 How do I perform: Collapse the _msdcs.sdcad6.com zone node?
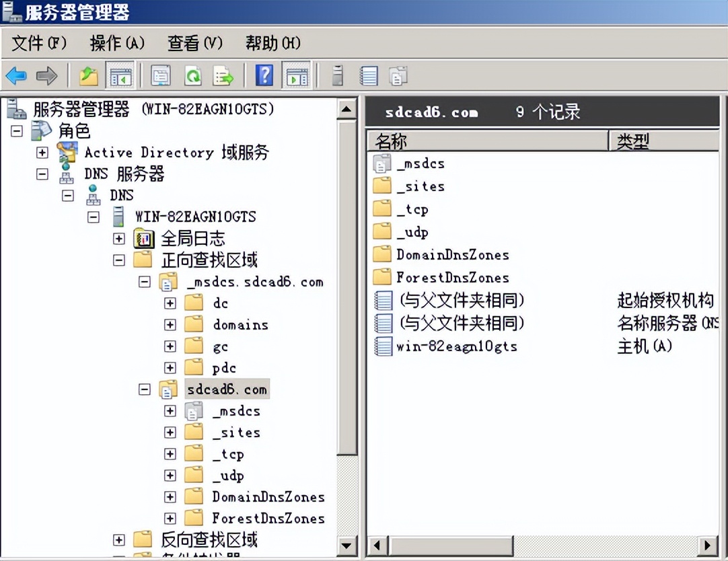(x=145, y=282)
